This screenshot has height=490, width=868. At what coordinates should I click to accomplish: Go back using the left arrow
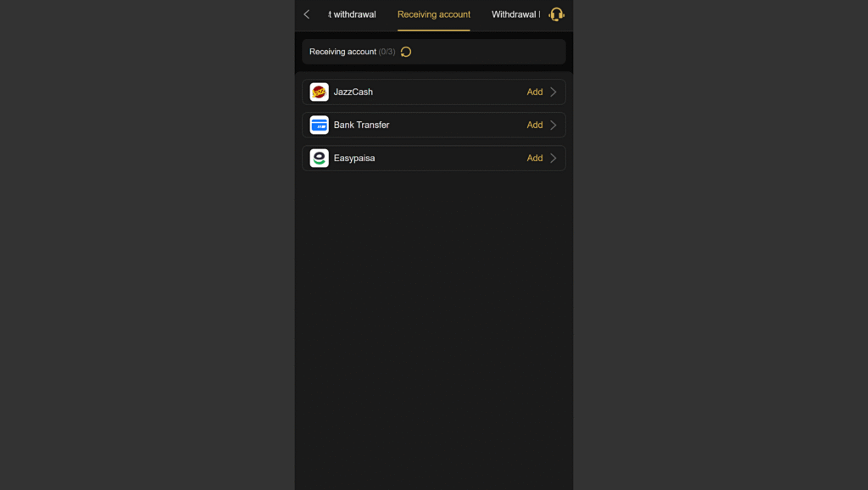[x=307, y=14]
